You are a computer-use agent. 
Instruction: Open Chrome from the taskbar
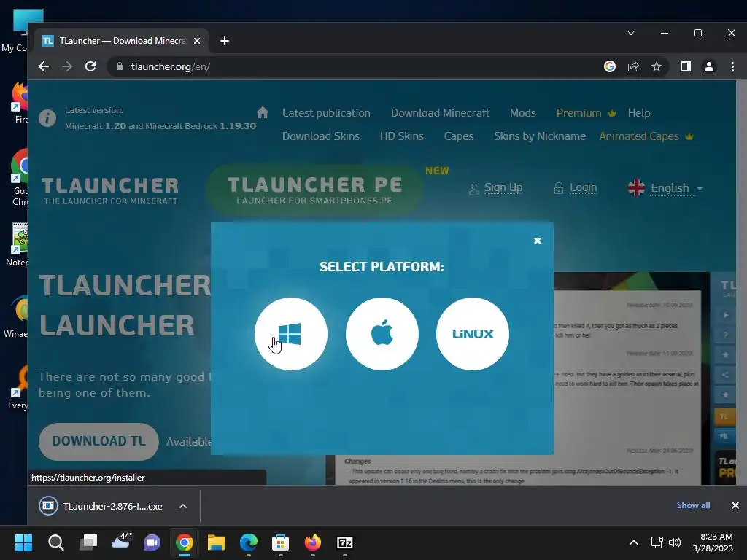[x=185, y=542]
